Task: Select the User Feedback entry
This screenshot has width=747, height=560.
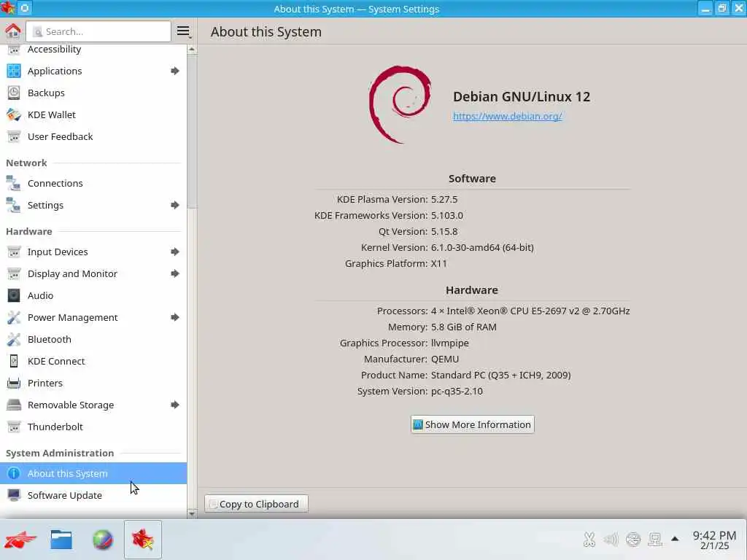Action: point(93,136)
